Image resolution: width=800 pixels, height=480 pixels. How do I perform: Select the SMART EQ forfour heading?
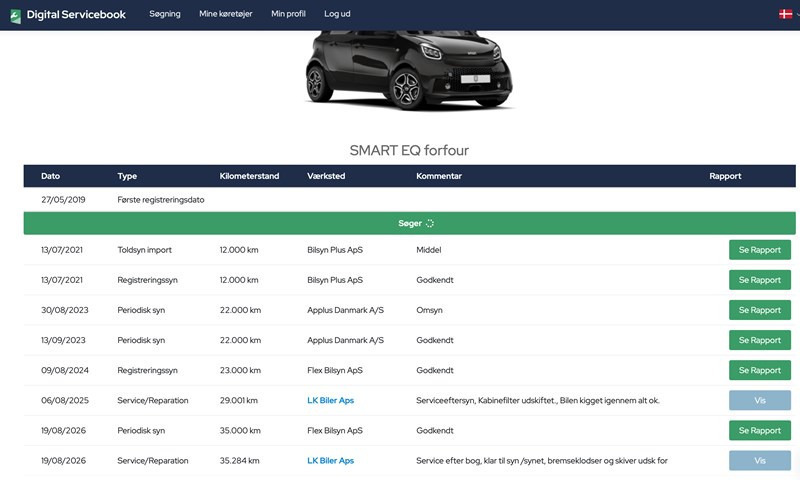tap(409, 150)
